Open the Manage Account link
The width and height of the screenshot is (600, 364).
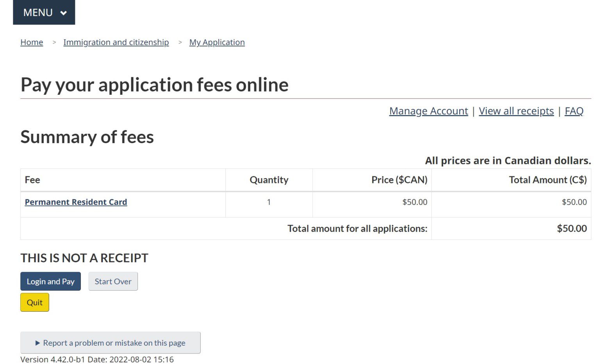point(429,111)
